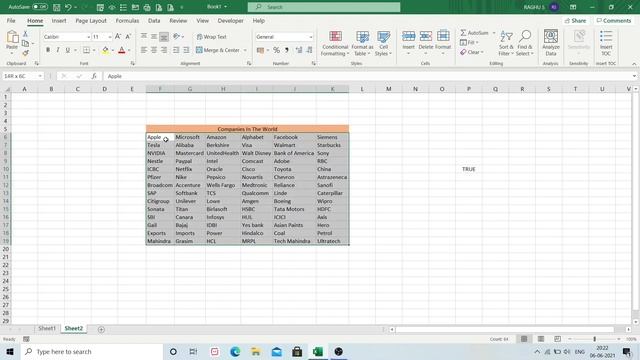Switch to the Page Layout tab

click(91, 20)
